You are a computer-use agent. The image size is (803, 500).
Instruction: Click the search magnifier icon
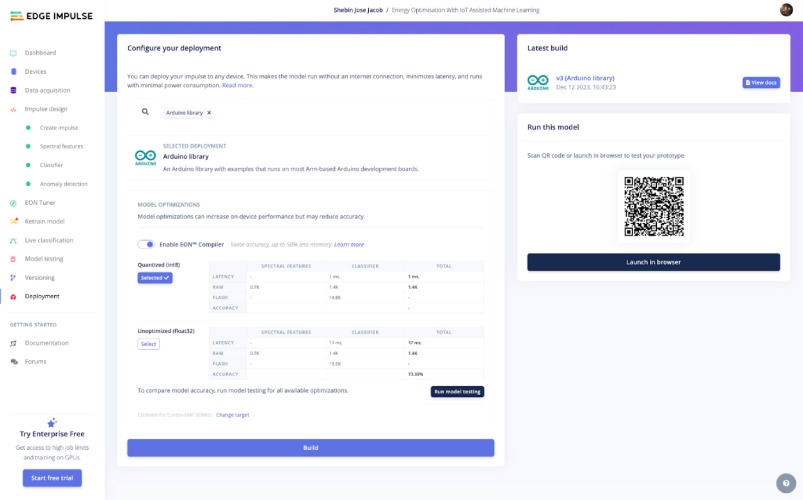(x=146, y=112)
